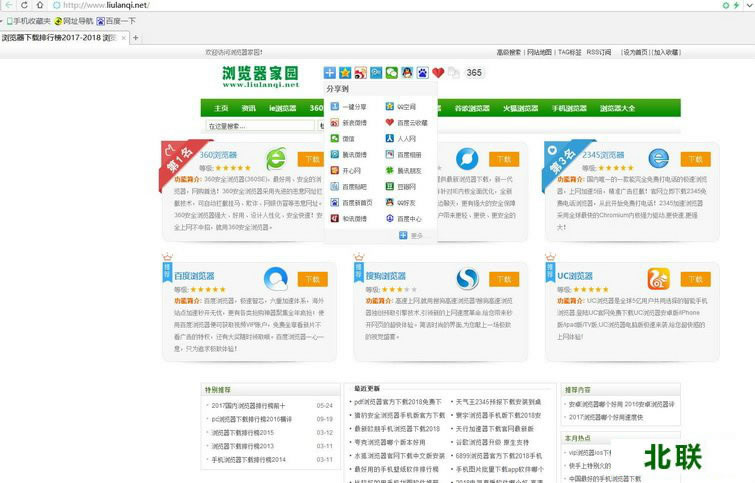Image resolution: width=755 pixels, height=483 pixels.
Task: Choose 腾讯朋友 in the share popup
Action: 404,170
